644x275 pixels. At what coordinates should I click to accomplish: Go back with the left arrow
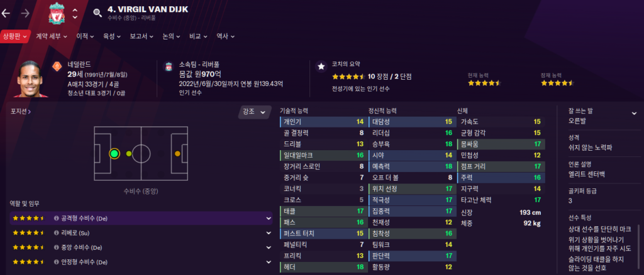[6, 13]
